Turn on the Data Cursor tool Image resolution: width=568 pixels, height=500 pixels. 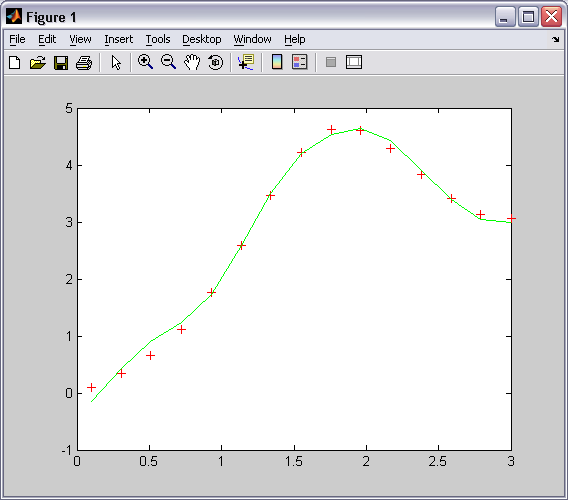[x=246, y=62]
